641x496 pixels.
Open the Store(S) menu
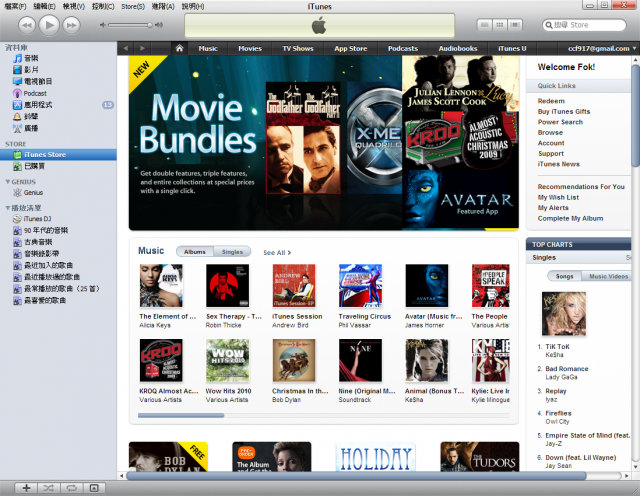tap(133, 7)
